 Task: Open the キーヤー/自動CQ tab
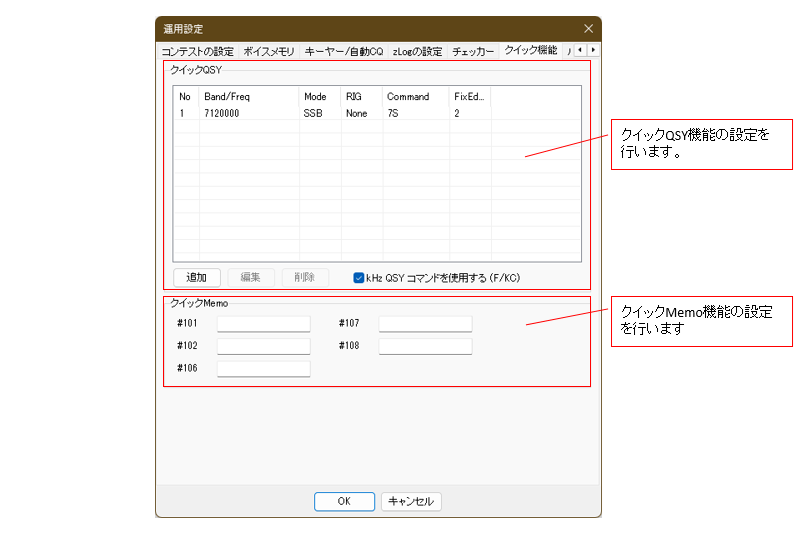click(x=344, y=52)
